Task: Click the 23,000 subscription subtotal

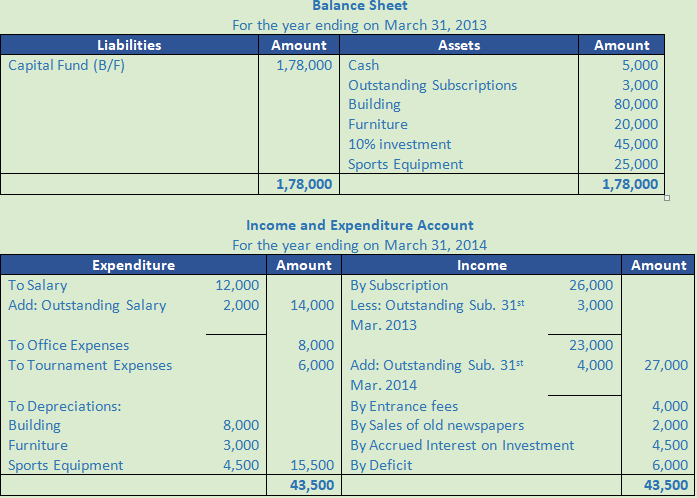Action: (x=591, y=345)
